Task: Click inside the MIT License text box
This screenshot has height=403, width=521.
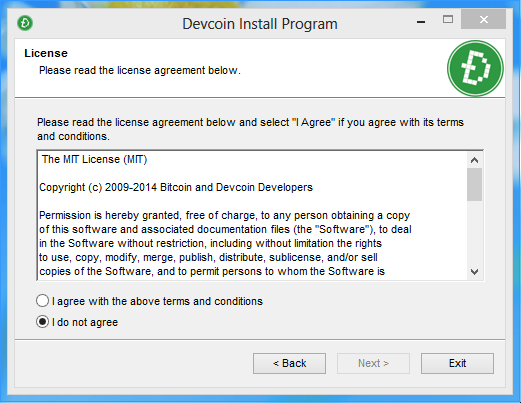Action: pyautogui.click(x=252, y=215)
